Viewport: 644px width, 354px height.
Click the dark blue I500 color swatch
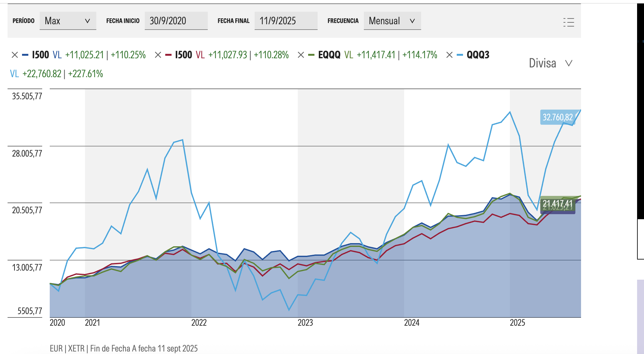pos(25,55)
